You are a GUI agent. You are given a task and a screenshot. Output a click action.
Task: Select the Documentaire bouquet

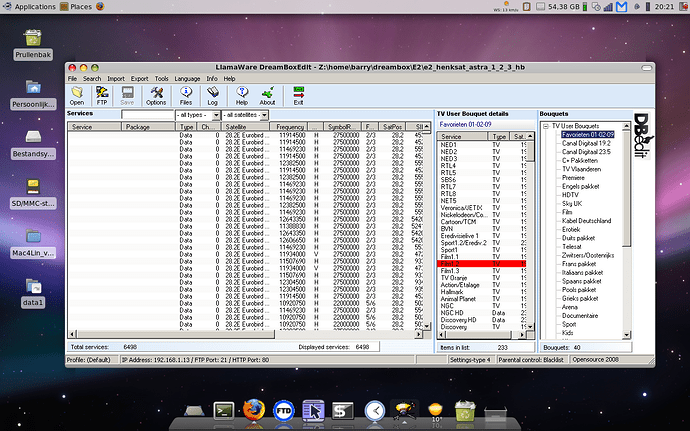[x=580, y=316]
